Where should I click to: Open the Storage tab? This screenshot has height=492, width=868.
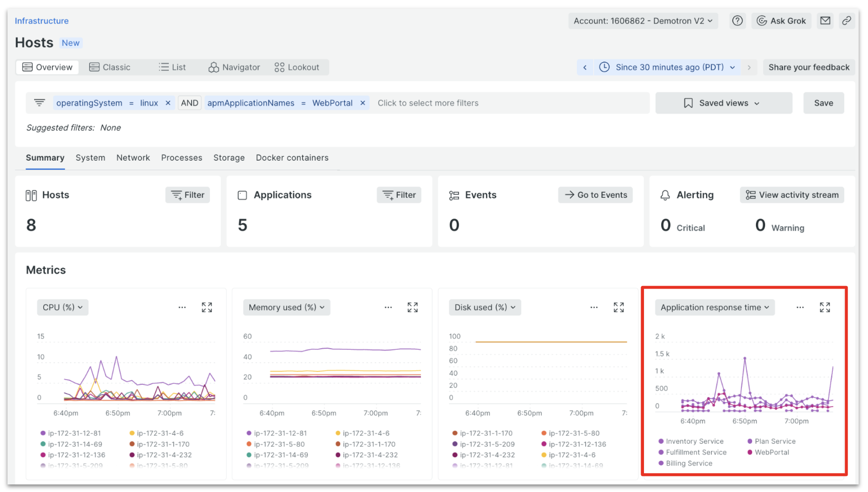(229, 158)
